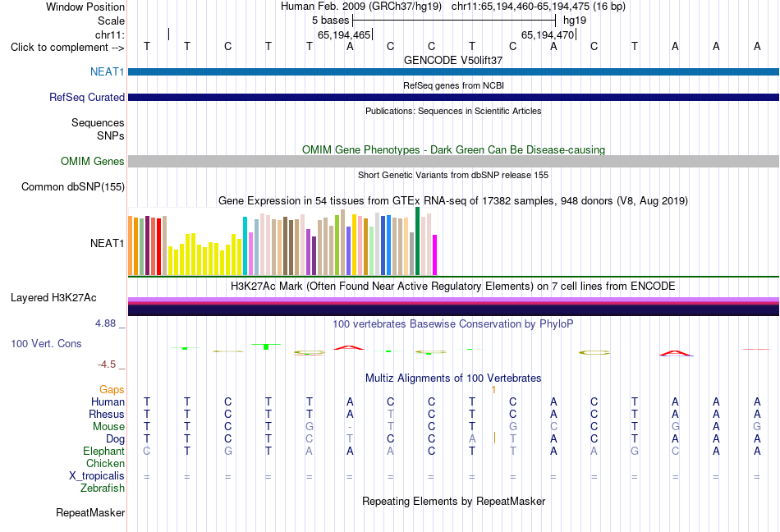780x532 pixels.
Task: Open the GENCODE V50lift37 track title
Action: pyautogui.click(x=453, y=60)
